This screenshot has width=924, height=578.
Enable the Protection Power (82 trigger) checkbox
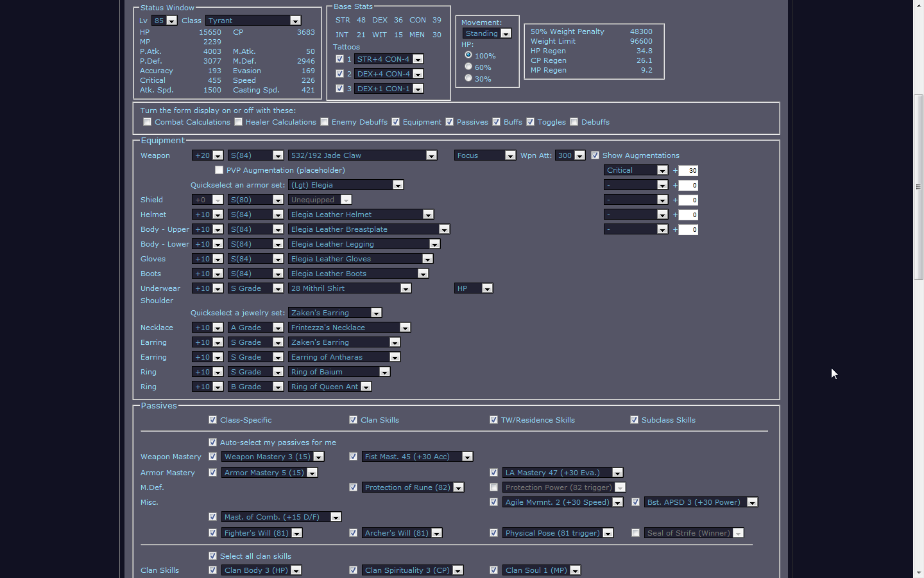pyautogui.click(x=494, y=487)
